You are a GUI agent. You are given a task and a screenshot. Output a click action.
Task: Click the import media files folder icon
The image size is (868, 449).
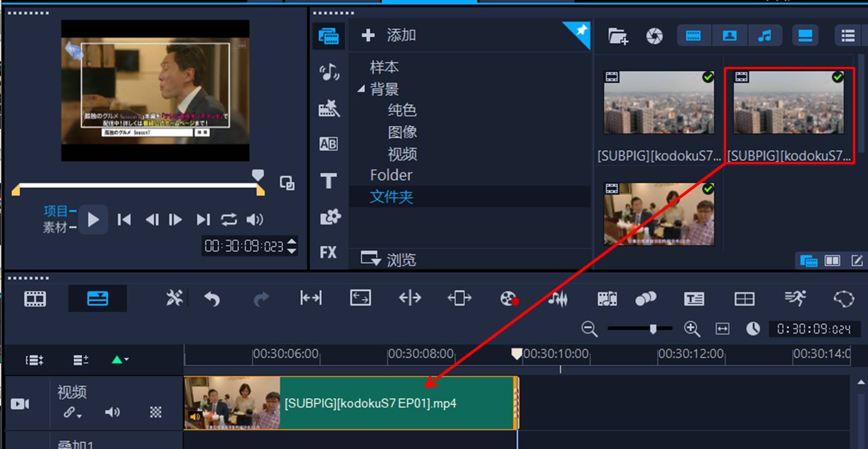pyautogui.click(x=618, y=36)
